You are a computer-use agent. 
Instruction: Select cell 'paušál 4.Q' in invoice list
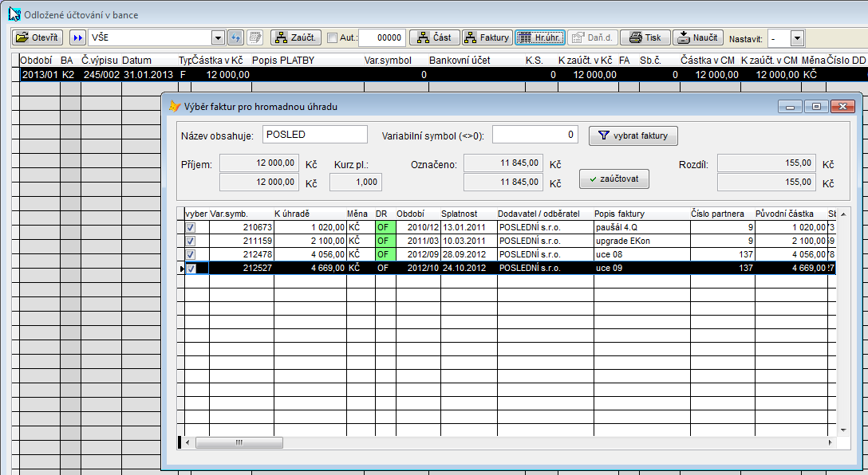[x=641, y=227]
